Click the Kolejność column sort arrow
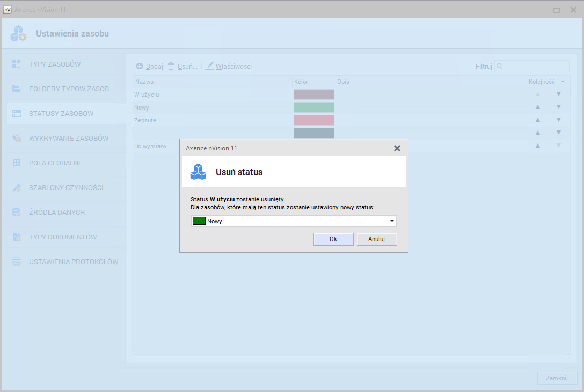Image resolution: width=584 pixels, height=392 pixels. coord(563,82)
